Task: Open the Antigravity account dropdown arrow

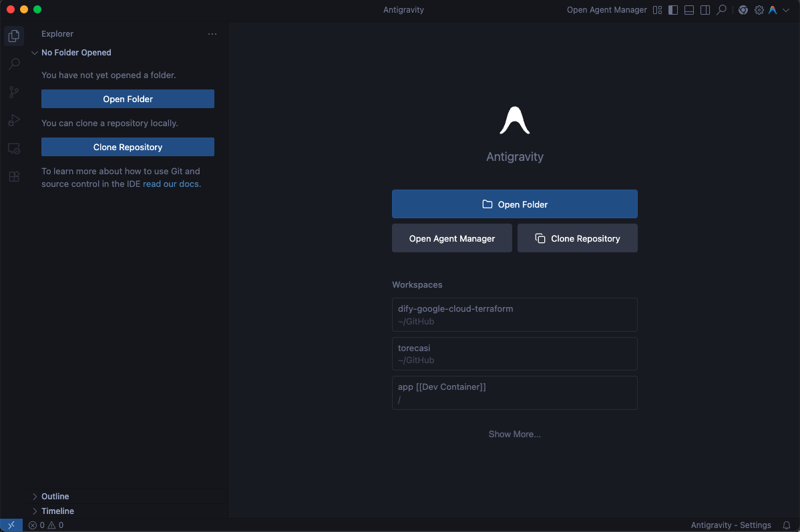Action: click(x=785, y=10)
